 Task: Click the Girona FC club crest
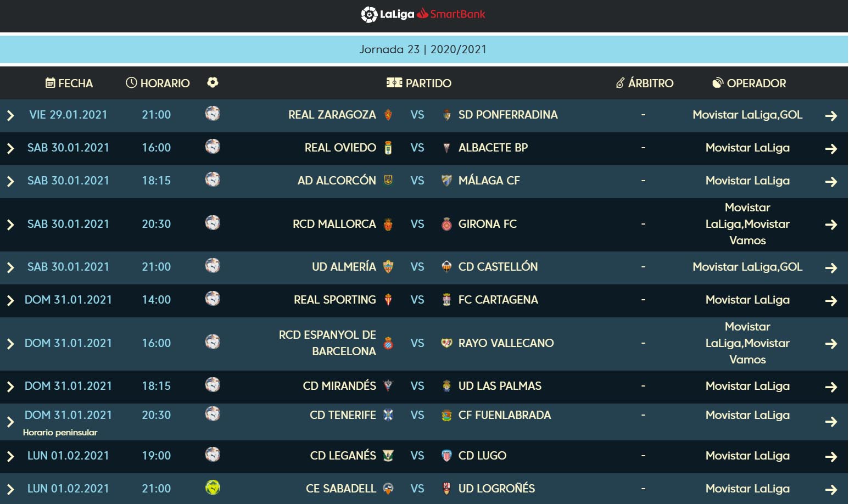(x=446, y=224)
